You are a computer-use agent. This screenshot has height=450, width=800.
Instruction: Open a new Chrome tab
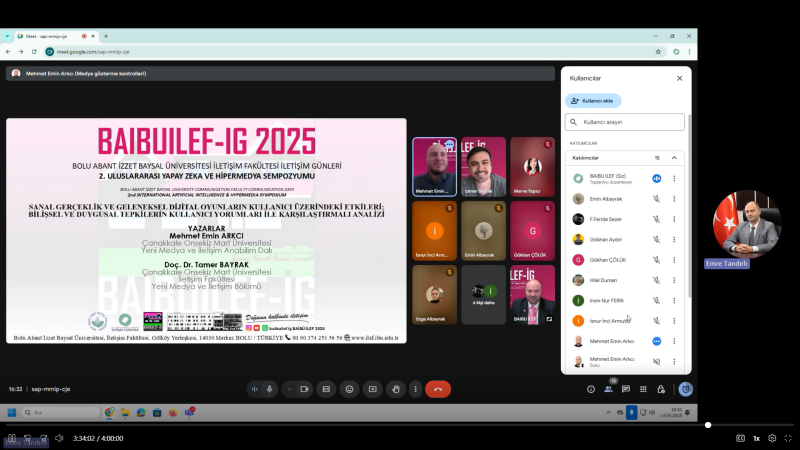tap(106, 36)
